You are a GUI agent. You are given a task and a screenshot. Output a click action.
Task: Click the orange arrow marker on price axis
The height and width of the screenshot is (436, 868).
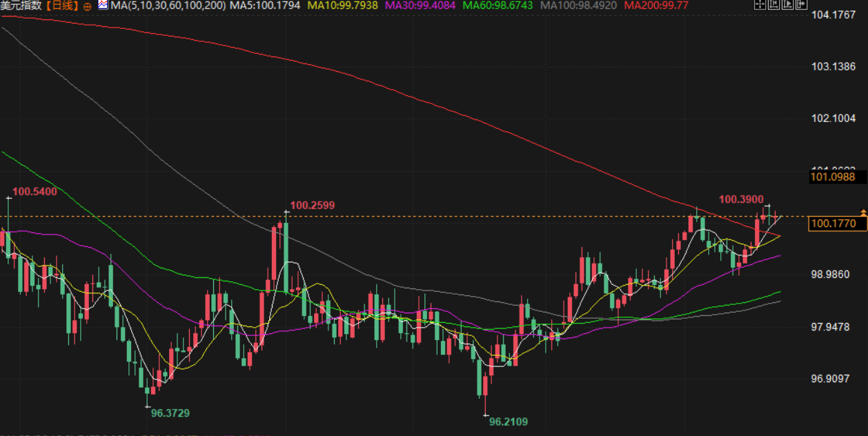click(x=863, y=212)
